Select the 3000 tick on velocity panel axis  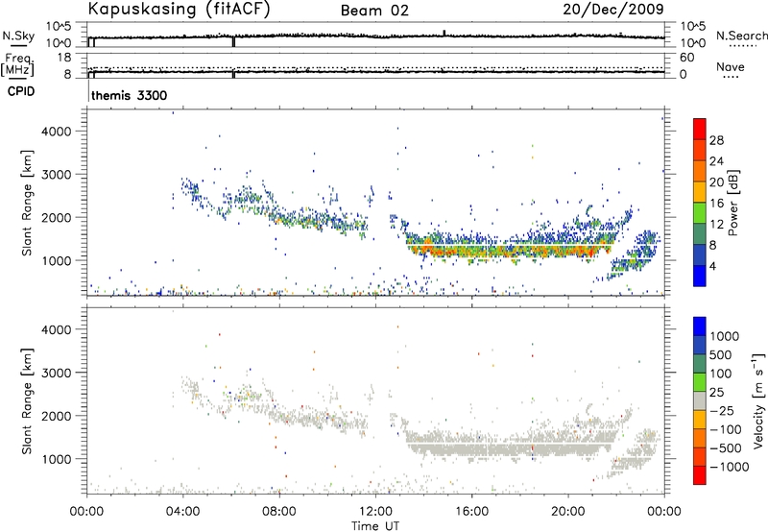point(57,373)
